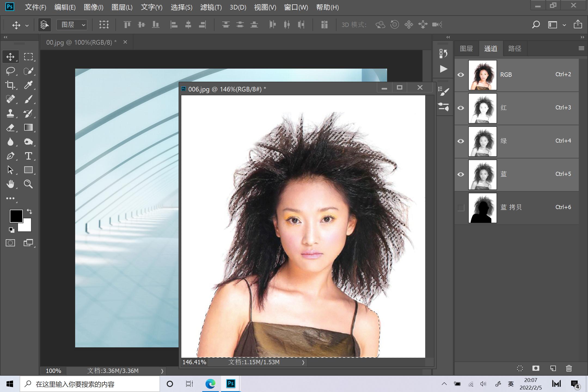Open the Channels panel flyout menu
Viewport: 588px width, 392px height.
[581, 48]
